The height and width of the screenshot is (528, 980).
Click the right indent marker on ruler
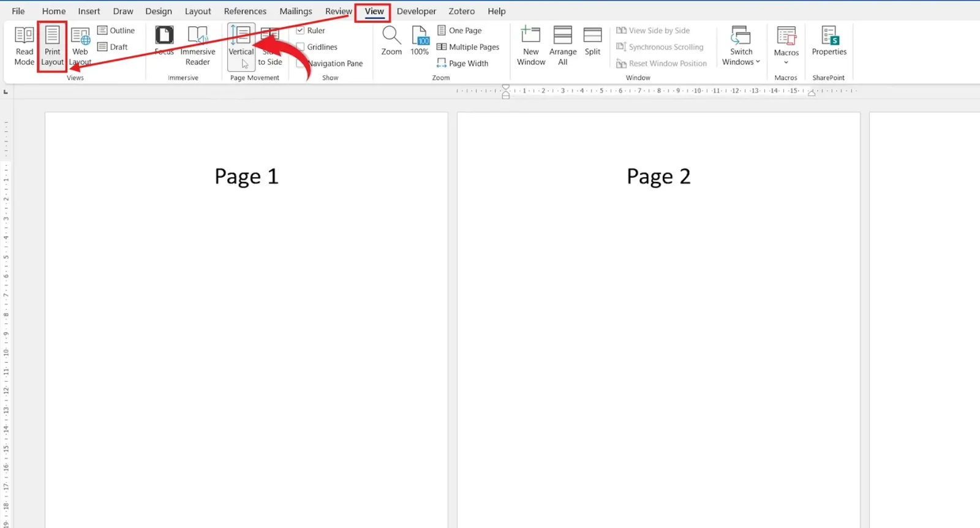click(812, 93)
